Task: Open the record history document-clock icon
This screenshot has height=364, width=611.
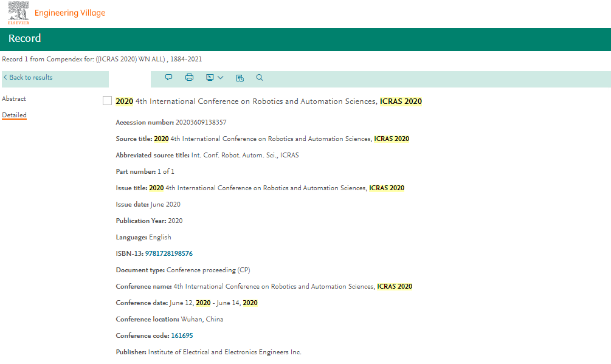Action: point(240,78)
